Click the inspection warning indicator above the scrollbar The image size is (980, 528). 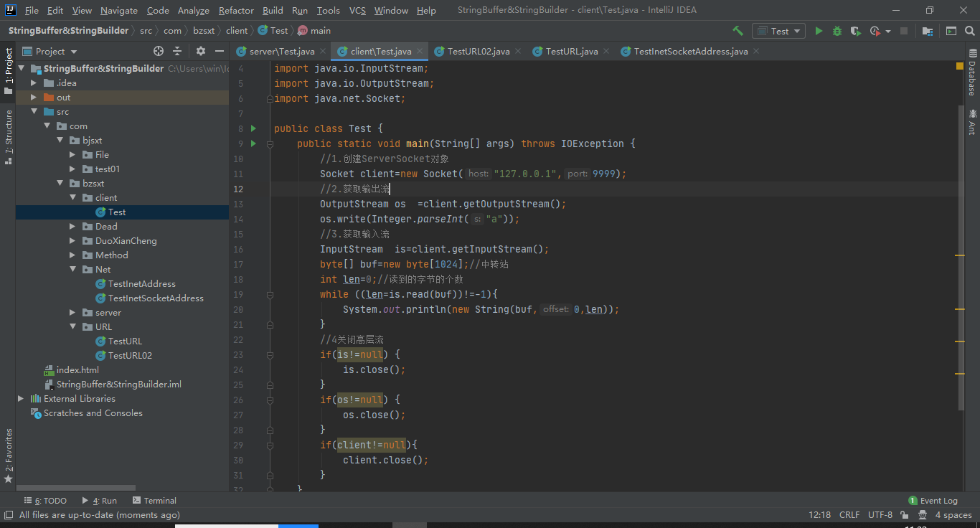[960, 65]
